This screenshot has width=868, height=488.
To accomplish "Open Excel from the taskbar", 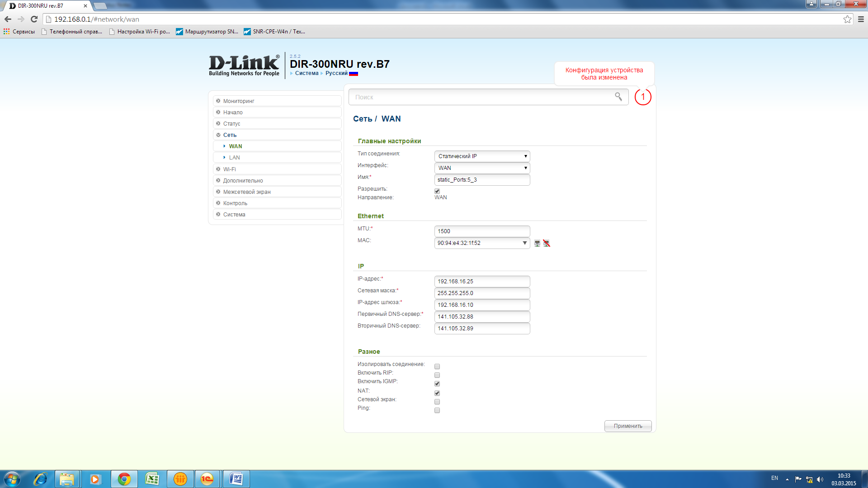I will 152,479.
